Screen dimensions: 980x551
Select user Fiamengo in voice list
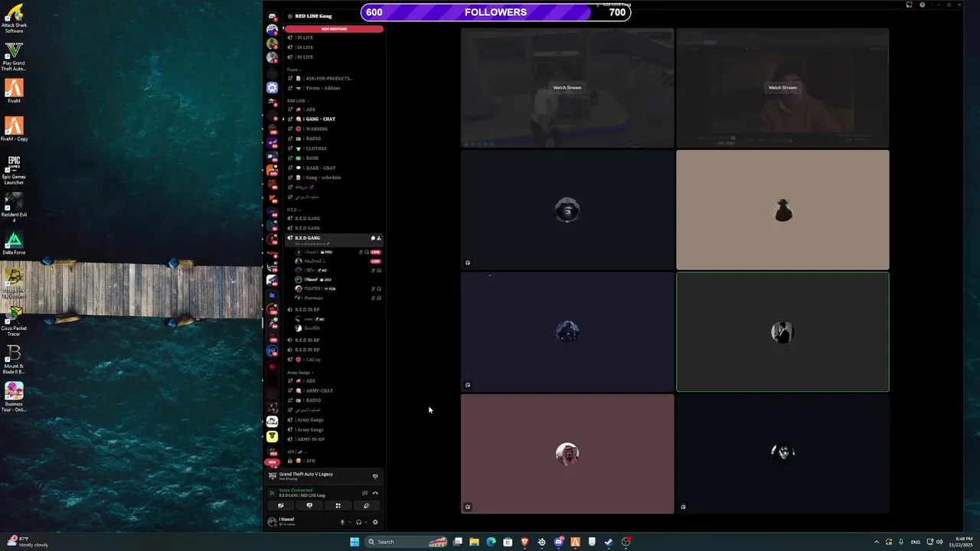pyautogui.click(x=338, y=298)
